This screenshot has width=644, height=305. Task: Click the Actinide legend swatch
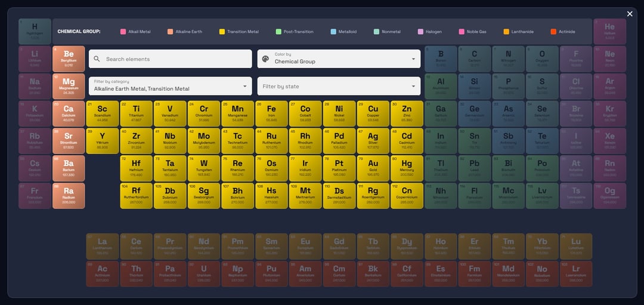coord(553,32)
